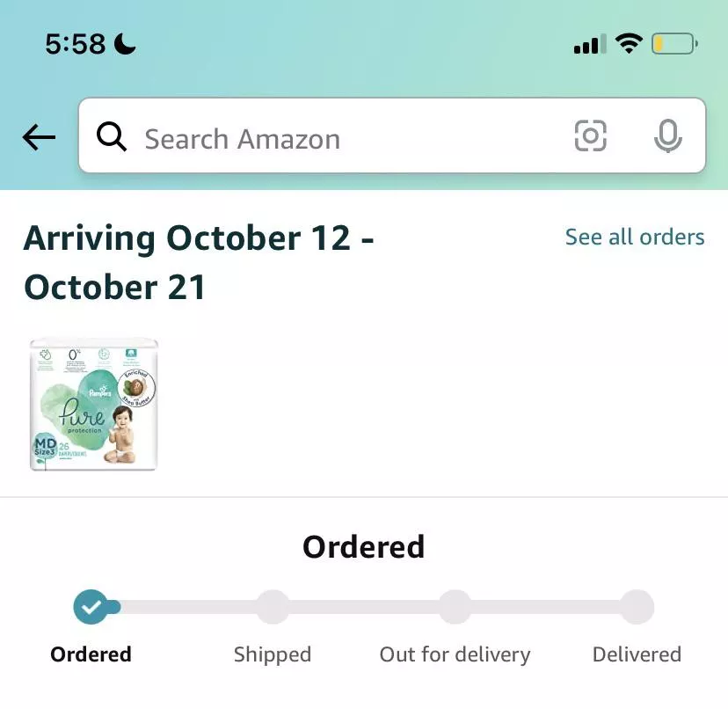Open See all orders link

[635, 237]
